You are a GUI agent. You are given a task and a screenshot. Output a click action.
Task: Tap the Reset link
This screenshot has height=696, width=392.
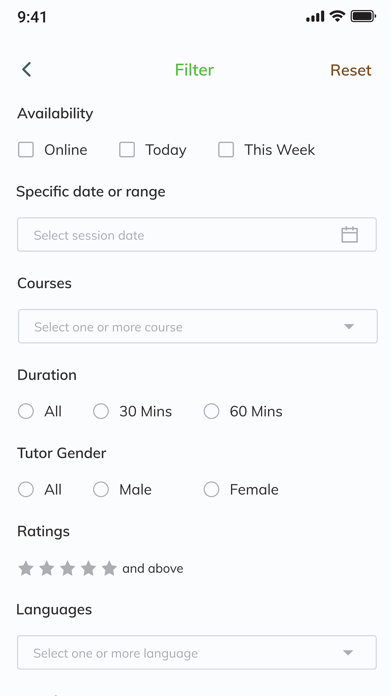tap(351, 70)
